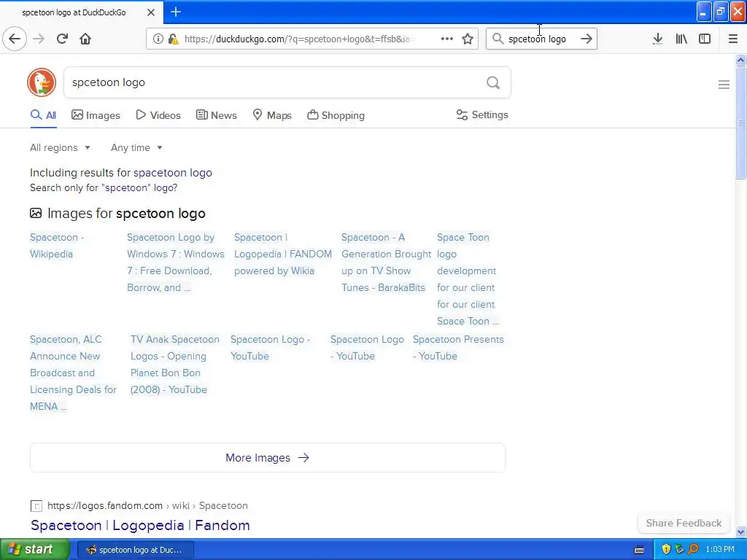Image resolution: width=747 pixels, height=560 pixels.
Task: Click the forward navigation arrow
Action: 39,39
